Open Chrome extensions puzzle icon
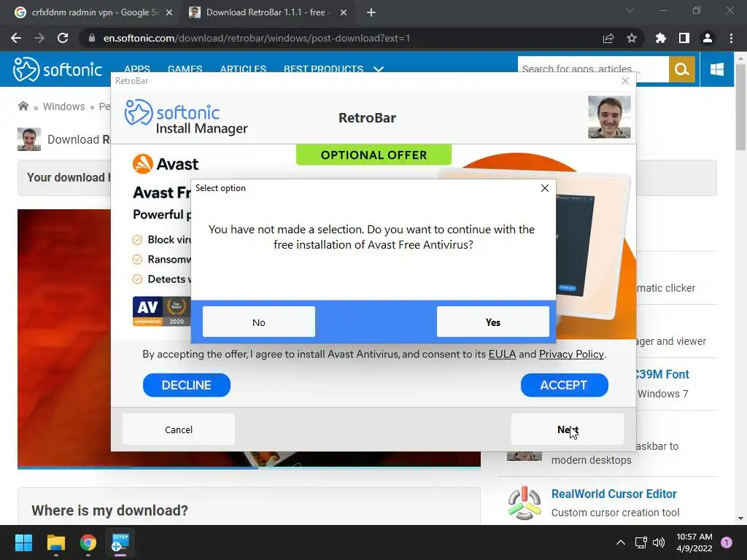The width and height of the screenshot is (747, 560). (x=661, y=38)
